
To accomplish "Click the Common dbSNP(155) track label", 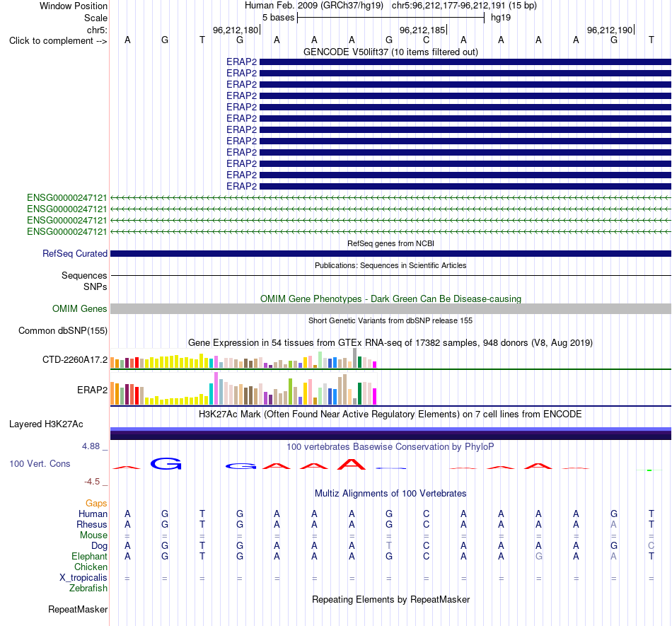I will 63,331.
